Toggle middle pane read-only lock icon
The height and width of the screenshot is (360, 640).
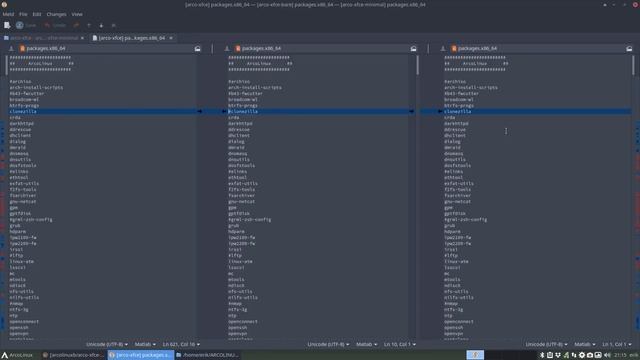pyautogui.click(x=413, y=49)
